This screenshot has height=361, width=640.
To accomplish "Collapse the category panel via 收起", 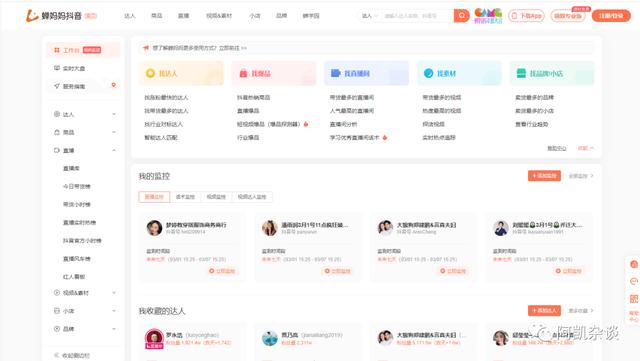I will [586, 148].
